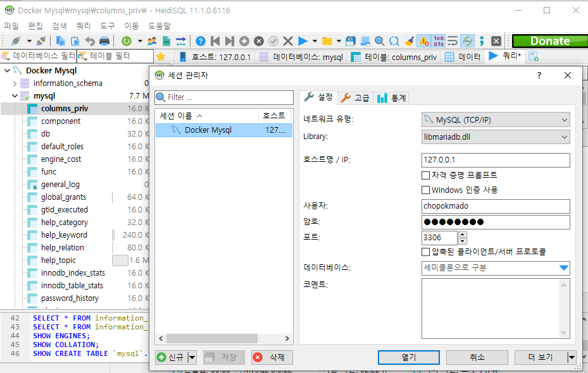Go to first row icon
This screenshot has width=588, height=373.
(215, 41)
